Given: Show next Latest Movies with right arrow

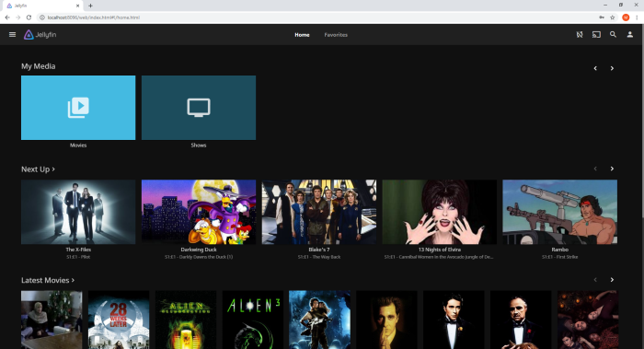Looking at the screenshot, I should coord(612,280).
